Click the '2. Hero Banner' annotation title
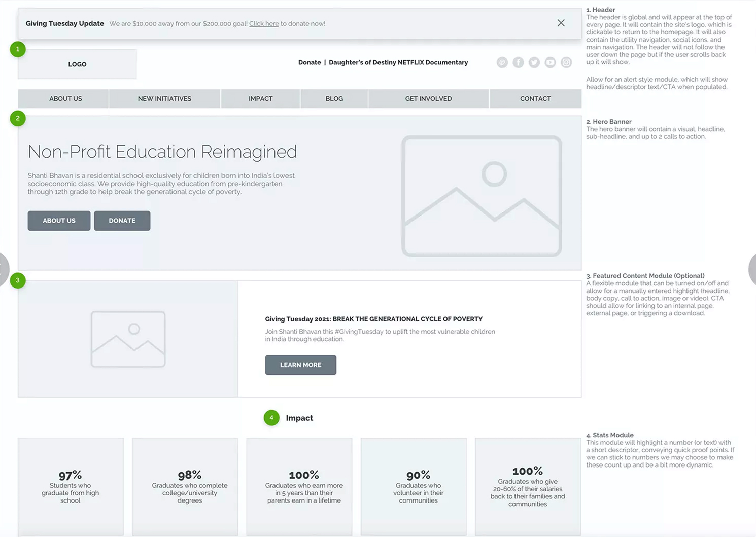The image size is (756, 537). click(x=609, y=122)
